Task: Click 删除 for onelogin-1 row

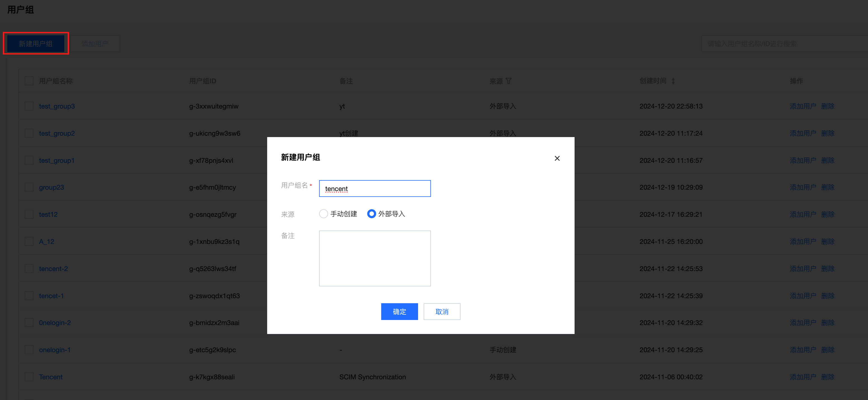Action: click(827, 350)
